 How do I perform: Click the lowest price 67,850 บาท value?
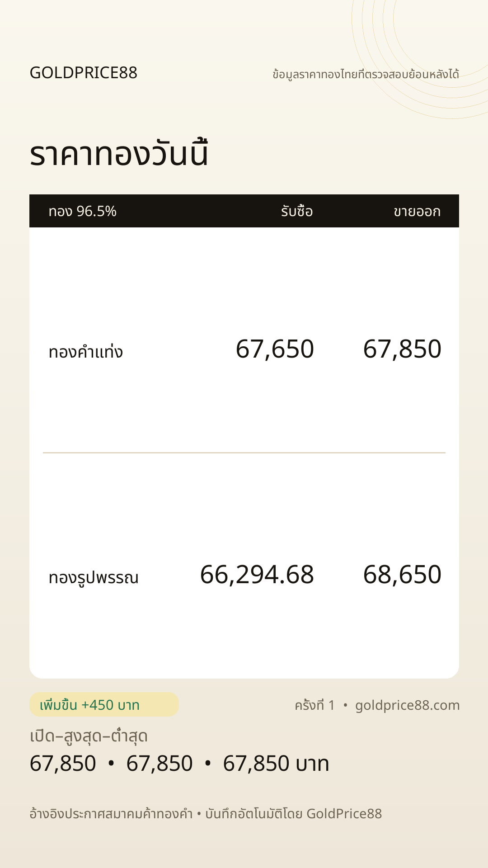coord(276,764)
